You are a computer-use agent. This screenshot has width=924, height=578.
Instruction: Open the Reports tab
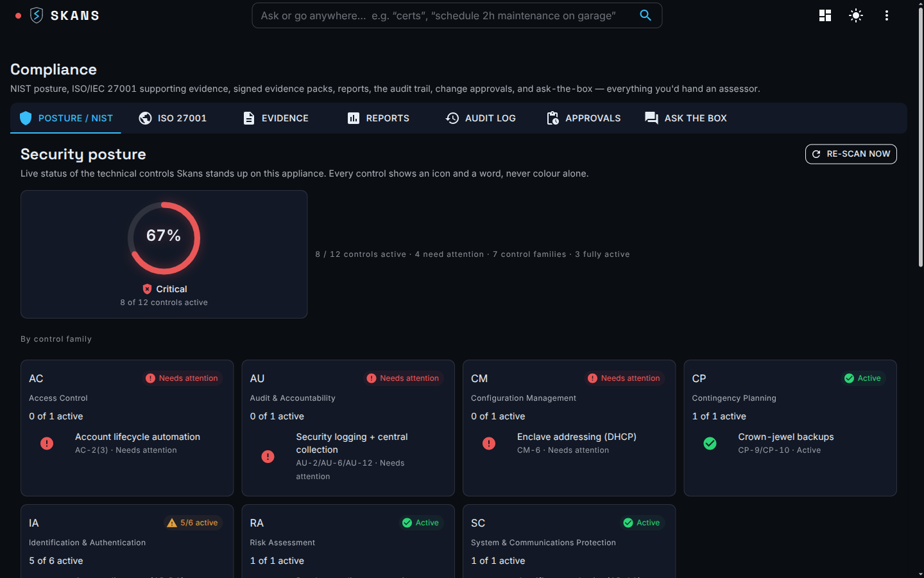click(x=379, y=118)
